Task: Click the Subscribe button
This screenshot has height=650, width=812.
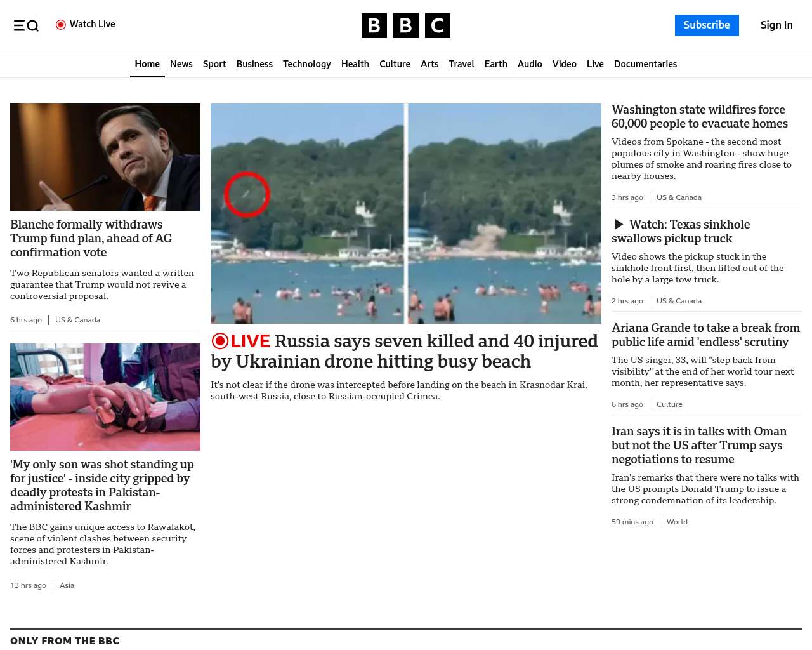Action: [707, 25]
